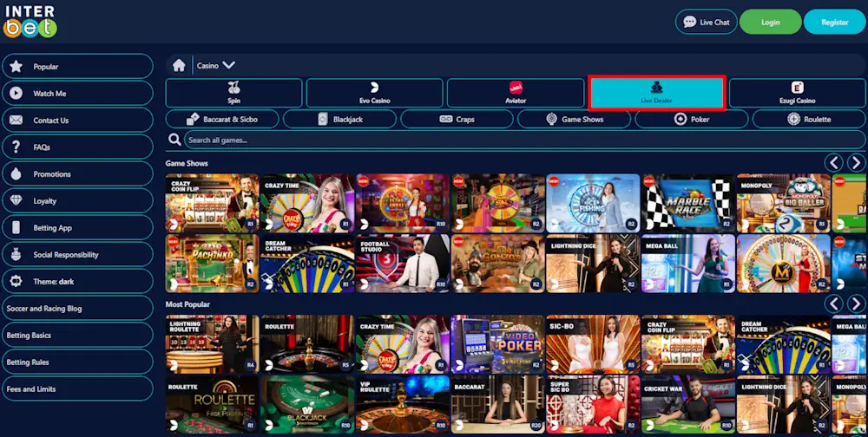Expand the Casino dropdown chevron

click(x=228, y=65)
